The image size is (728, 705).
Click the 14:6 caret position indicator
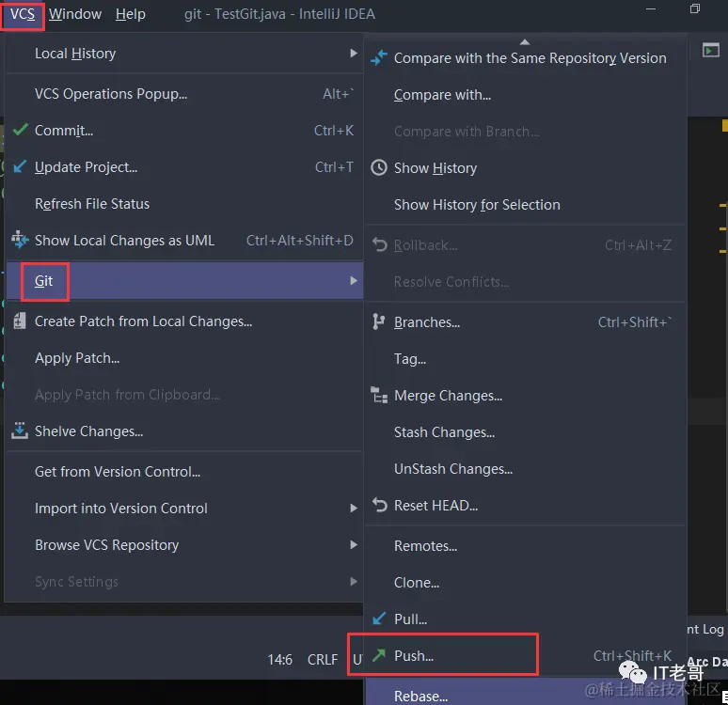pos(280,660)
